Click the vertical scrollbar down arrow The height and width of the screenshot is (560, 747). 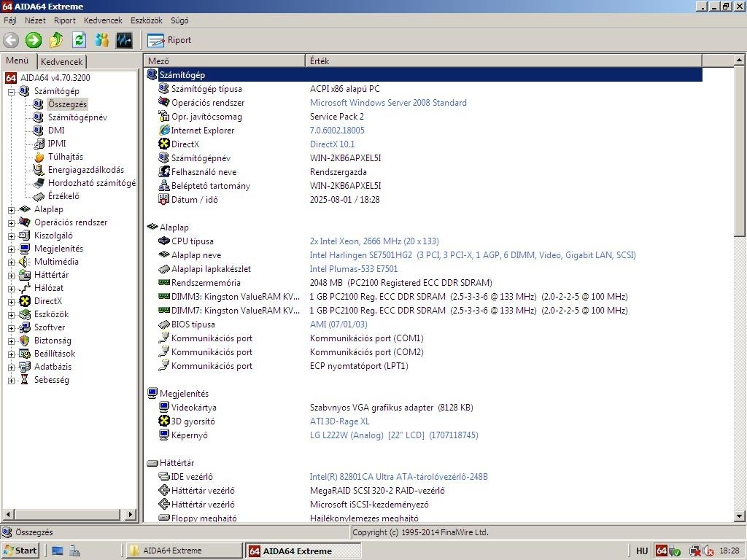(x=739, y=516)
